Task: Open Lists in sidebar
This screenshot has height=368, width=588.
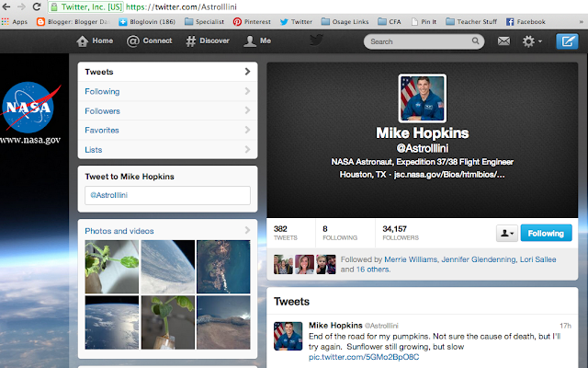Action: 167,149
